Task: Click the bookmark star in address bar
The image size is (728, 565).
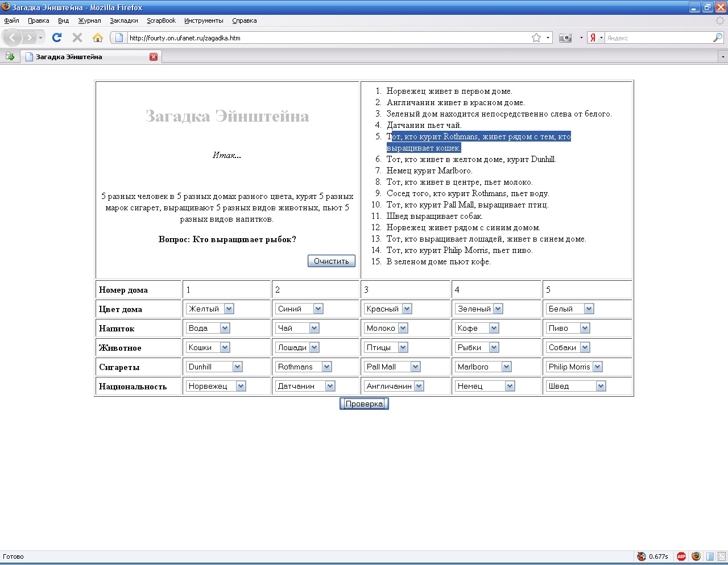Action: click(536, 38)
